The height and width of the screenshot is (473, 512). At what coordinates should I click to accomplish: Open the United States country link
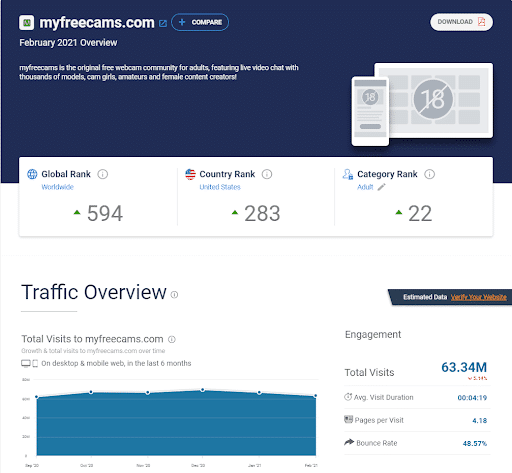click(220, 187)
